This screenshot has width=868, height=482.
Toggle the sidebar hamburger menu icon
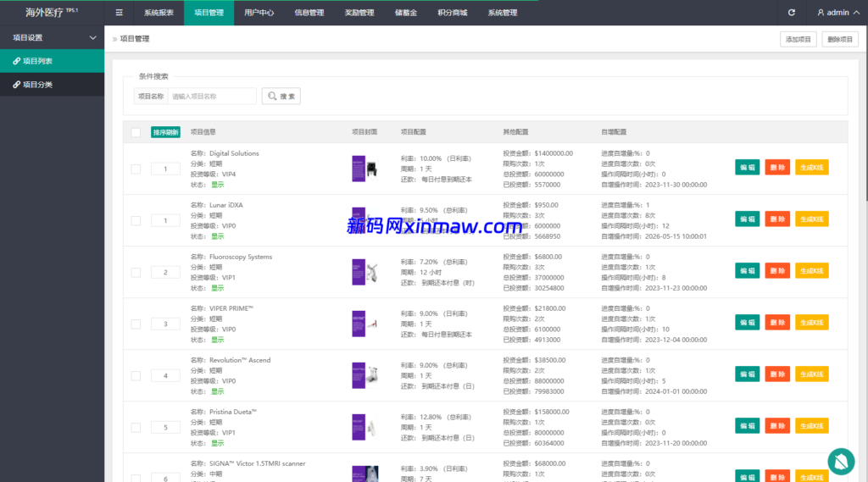[x=119, y=13]
